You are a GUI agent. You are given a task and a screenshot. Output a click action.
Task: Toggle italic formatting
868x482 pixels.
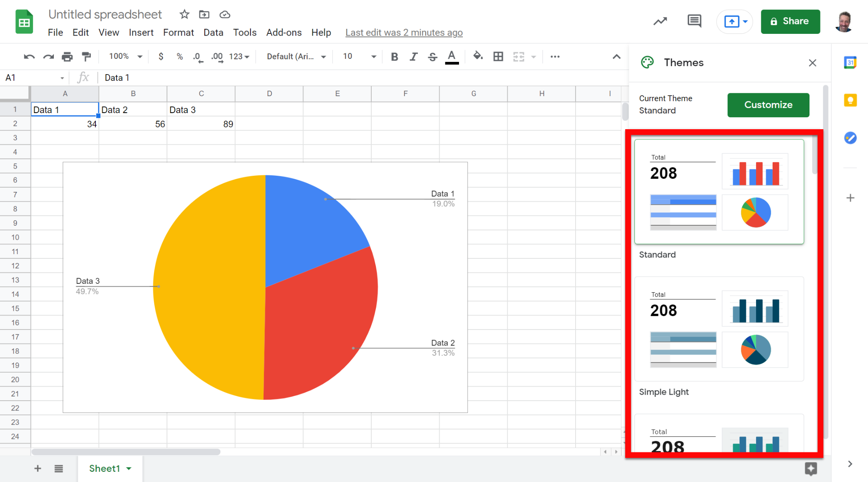coord(413,56)
